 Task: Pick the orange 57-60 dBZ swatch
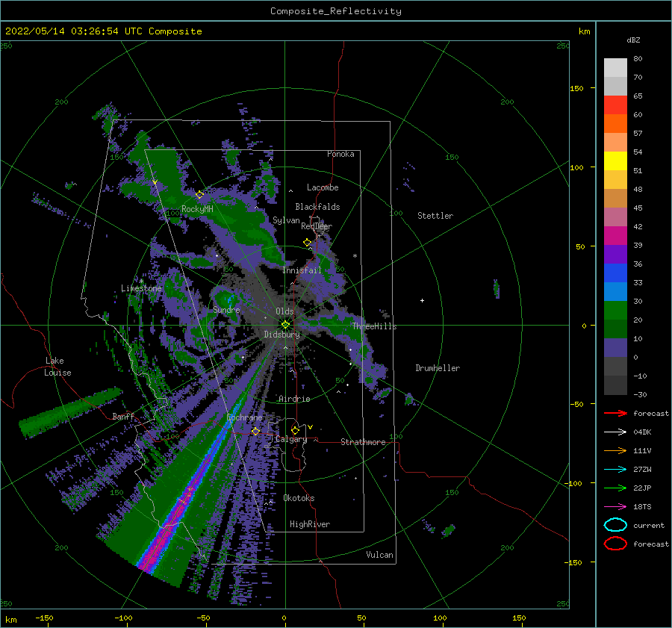click(x=615, y=124)
